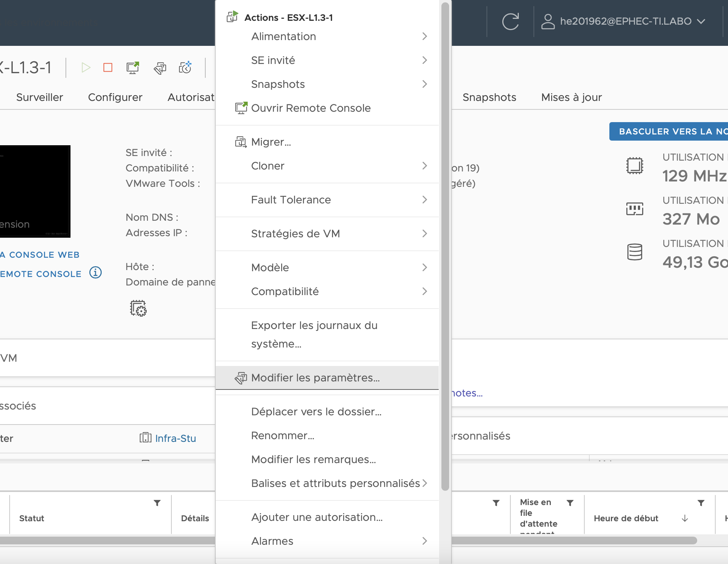
Task: Select Migrer... in the Actions menu
Action: [327, 142]
